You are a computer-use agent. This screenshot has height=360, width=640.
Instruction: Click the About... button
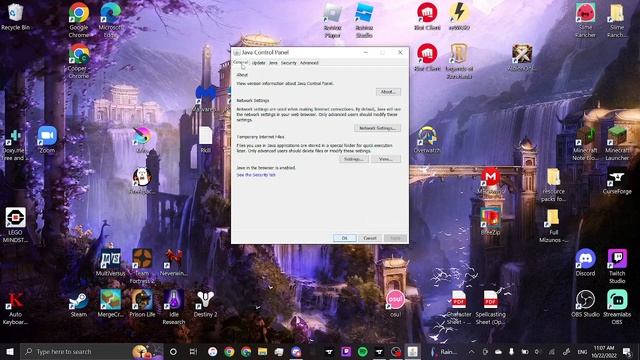[x=388, y=92]
